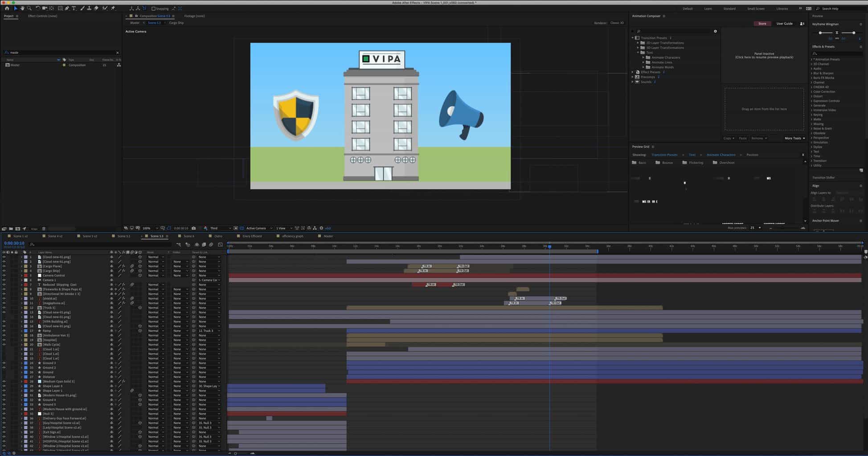Screen dimensions: 868x456
Task: Expand the Effect Presets folder
Action: pyautogui.click(x=633, y=72)
